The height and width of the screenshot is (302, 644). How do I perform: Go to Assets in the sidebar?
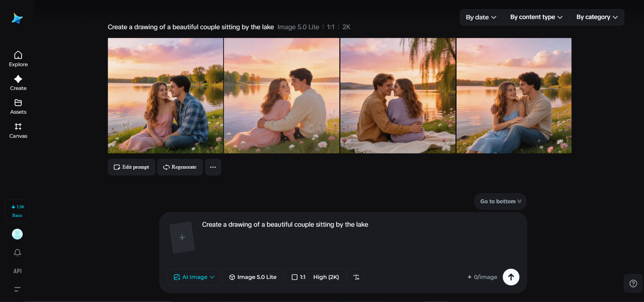click(18, 106)
